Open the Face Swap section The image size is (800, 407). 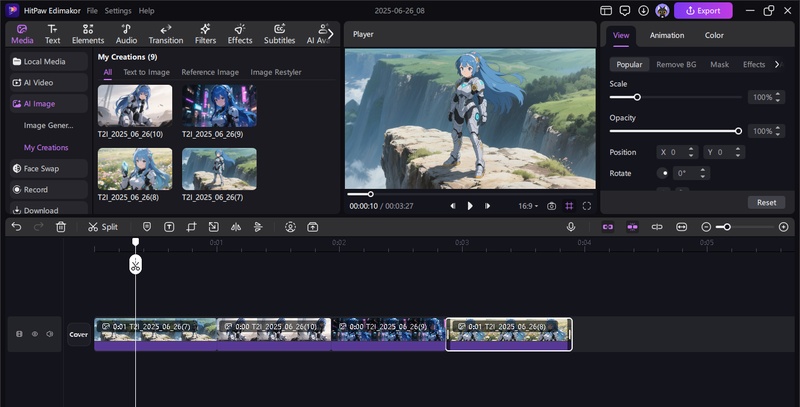pyautogui.click(x=49, y=168)
